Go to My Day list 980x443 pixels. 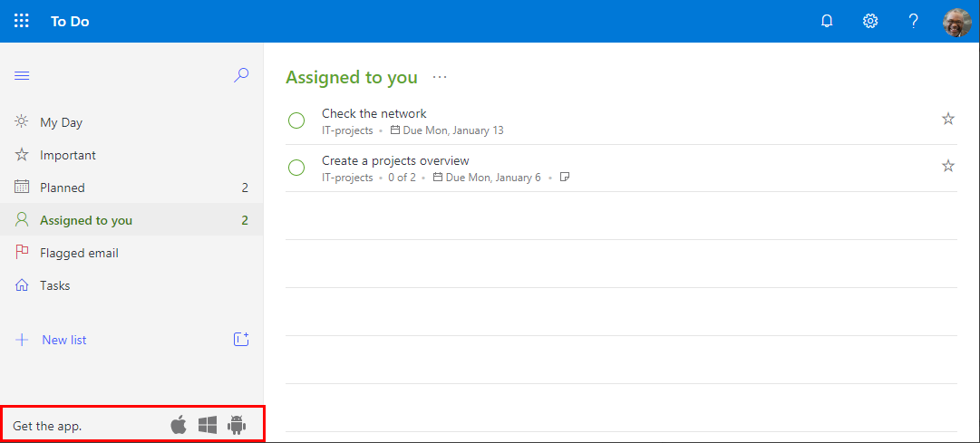(62, 122)
